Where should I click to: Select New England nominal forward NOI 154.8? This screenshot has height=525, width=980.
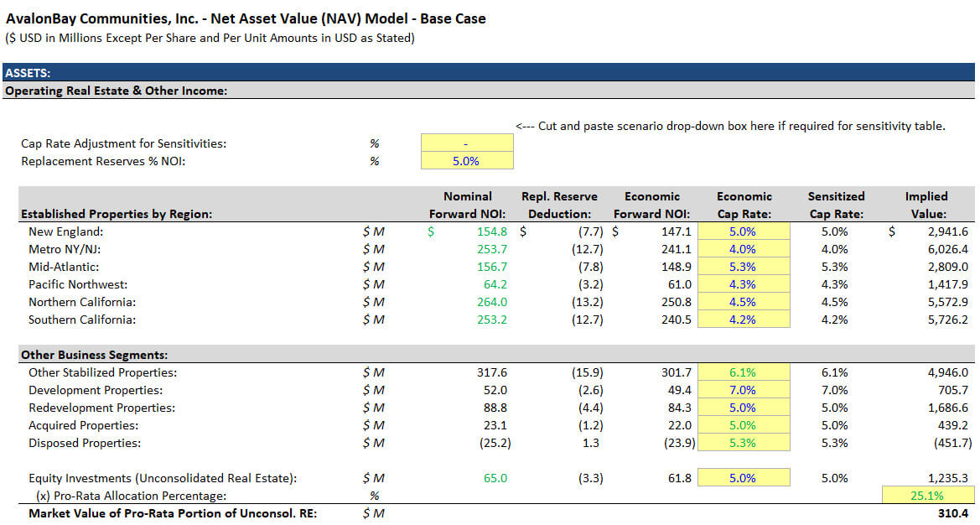pyautogui.click(x=492, y=231)
